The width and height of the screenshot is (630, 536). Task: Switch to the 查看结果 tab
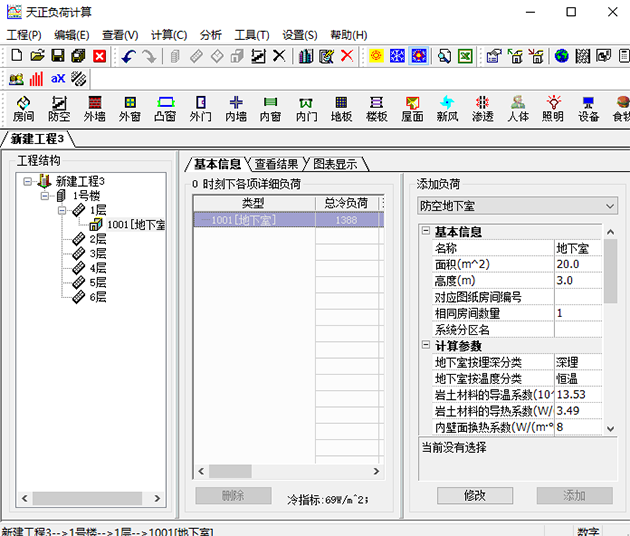(275, 164)
